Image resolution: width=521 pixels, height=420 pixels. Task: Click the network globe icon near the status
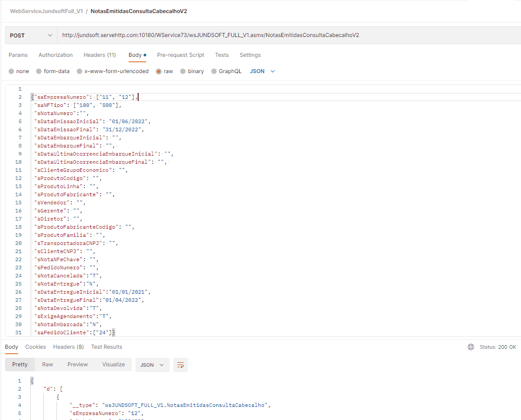click(471, 347)
